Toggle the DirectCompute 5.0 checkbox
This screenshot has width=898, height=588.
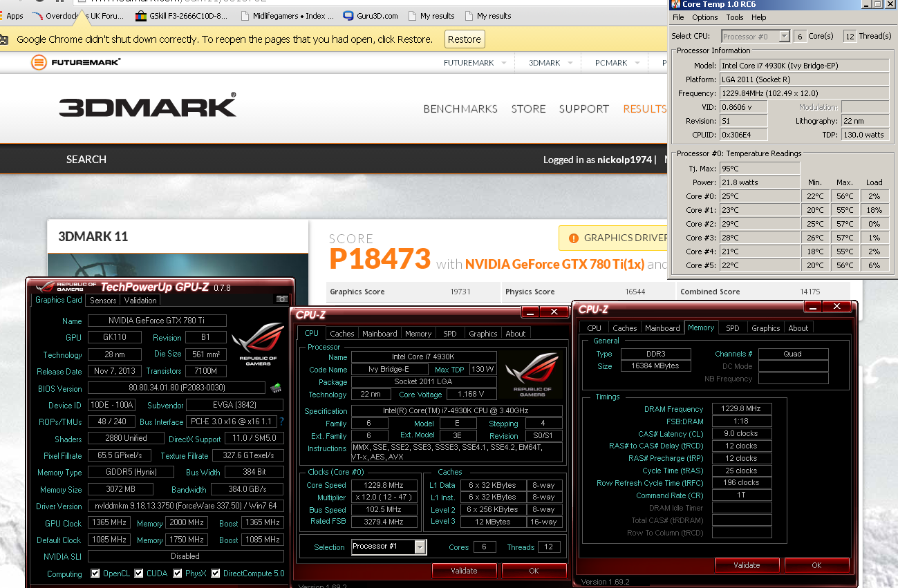click(216, 573)
